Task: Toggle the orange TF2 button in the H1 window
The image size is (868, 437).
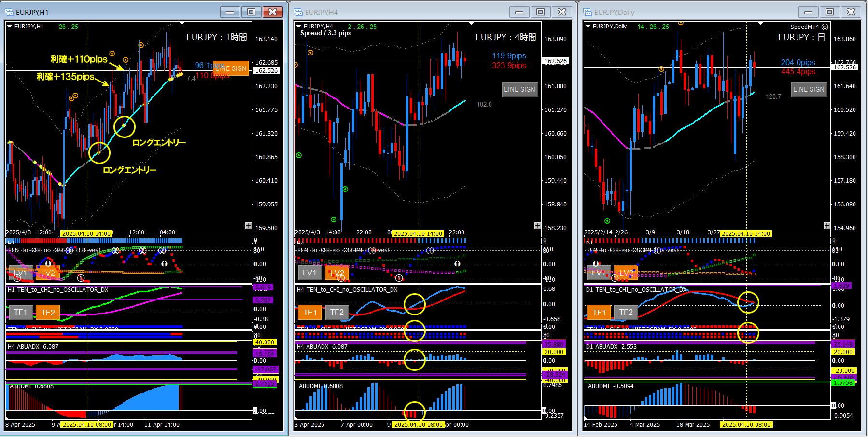Action: point(48,313)
